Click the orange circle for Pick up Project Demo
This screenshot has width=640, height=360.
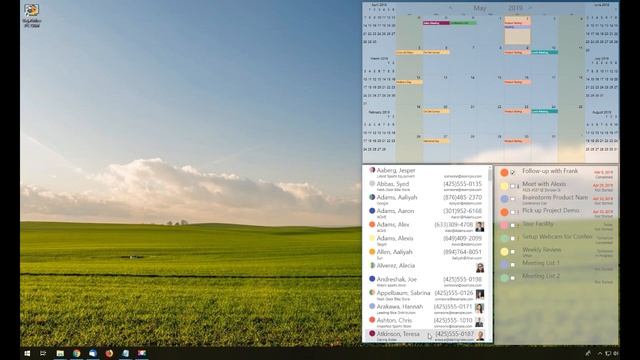[504, 212]
